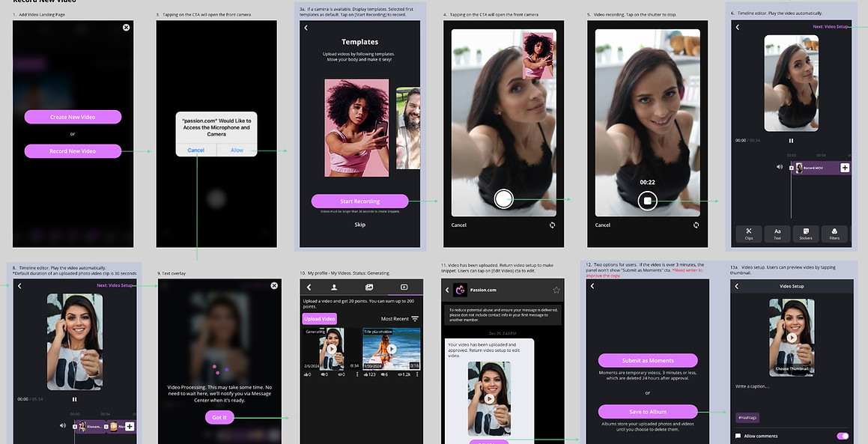
Task: Tap Skip under Start Recording
Action: click(359, 225)
